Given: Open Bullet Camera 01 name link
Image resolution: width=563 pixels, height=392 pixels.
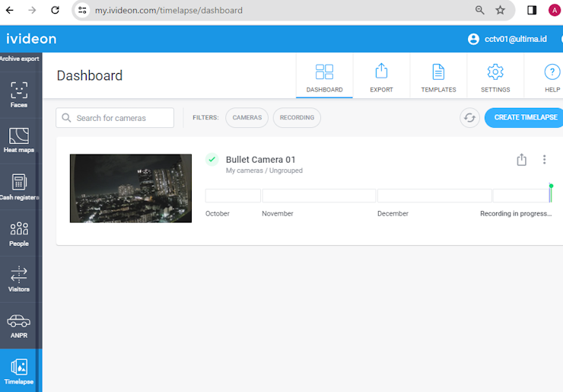Looking at the screenshot, I should (x=261, y=160).
